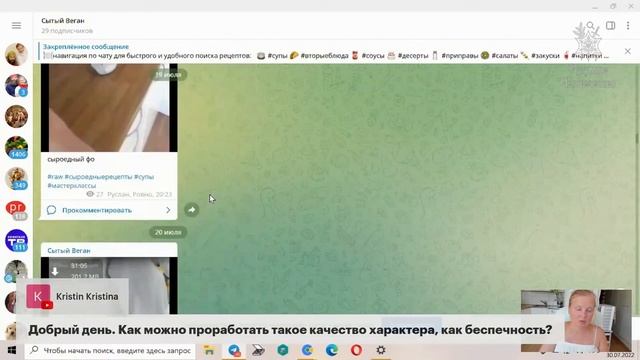Follow the #мастерклассы hashtag in the post
This screenshot has width=640, height=360.
(72, 186)
